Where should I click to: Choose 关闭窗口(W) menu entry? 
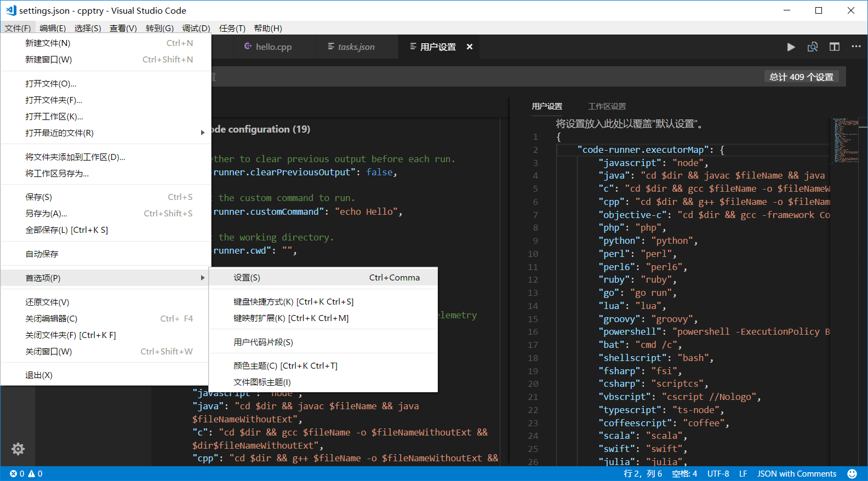[x=106, y=352]
